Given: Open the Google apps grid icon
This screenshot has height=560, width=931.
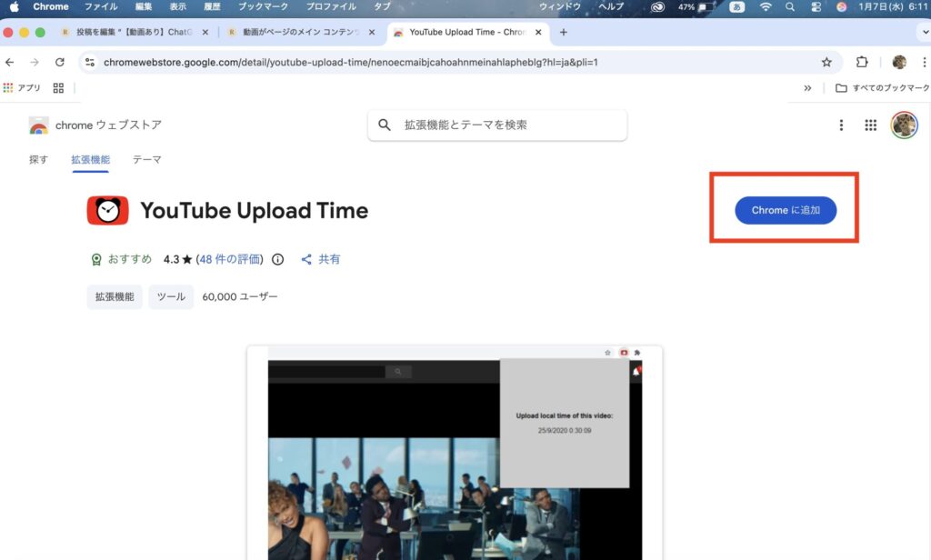Looking at the screenshot, I should tap(870, 125).
